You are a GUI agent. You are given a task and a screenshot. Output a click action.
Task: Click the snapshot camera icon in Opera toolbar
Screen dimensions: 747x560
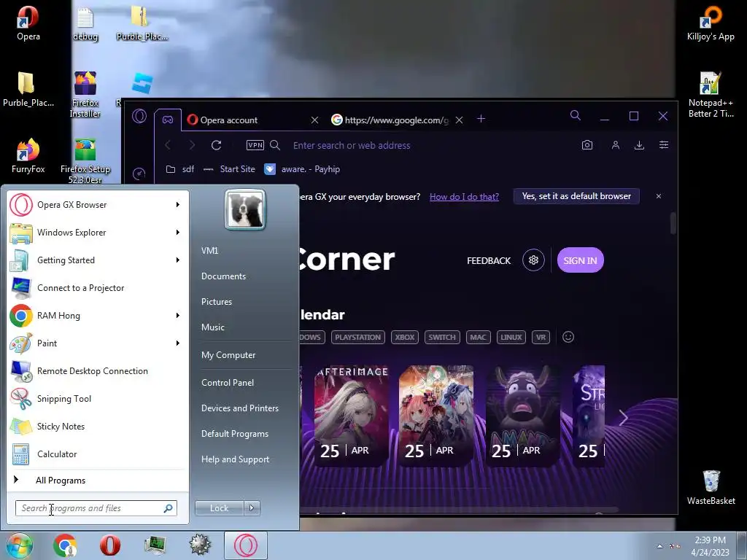coord(587,145)
